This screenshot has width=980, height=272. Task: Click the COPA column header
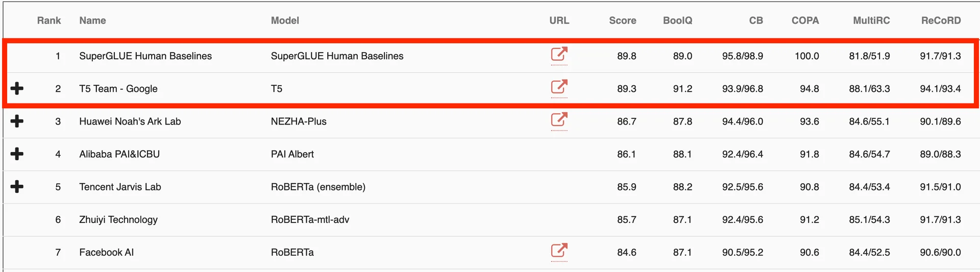tap(805, 20)
